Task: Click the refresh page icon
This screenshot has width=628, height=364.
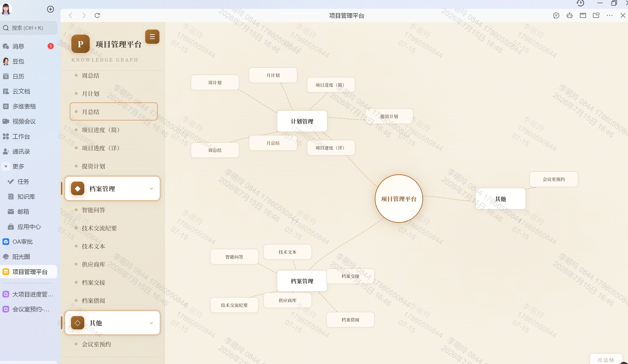Action: point(97,15)
